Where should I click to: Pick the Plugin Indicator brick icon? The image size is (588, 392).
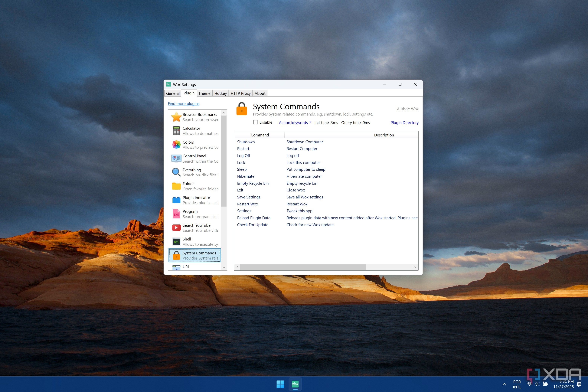(x=176, y=200)
